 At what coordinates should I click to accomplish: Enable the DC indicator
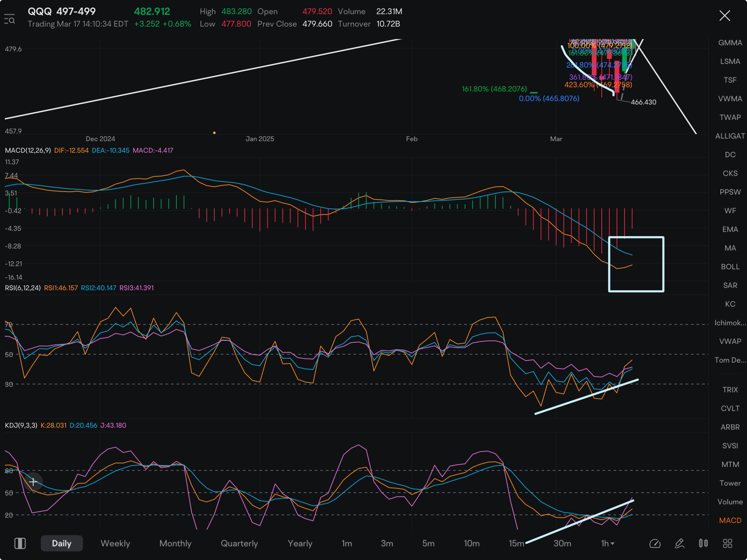[730, 155]
